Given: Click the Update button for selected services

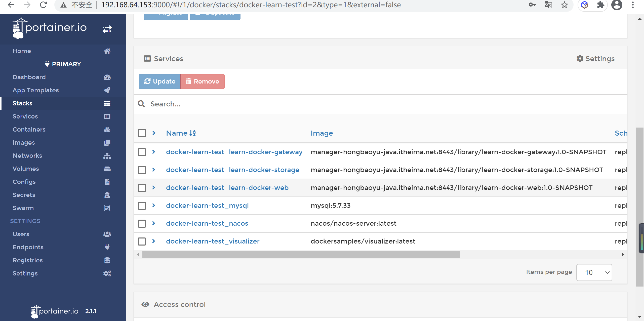Looking at the screenshot, I should 160,81.
